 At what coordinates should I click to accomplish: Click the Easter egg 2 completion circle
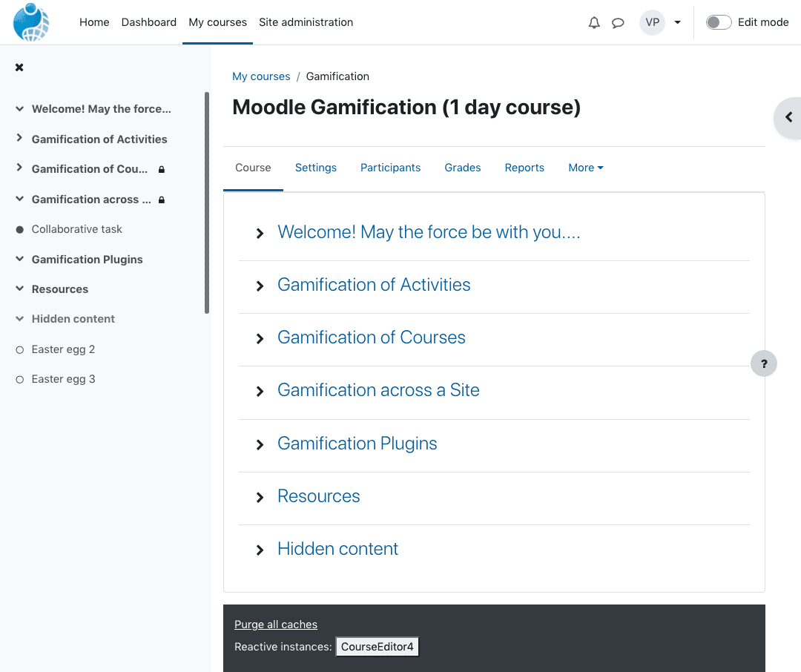(x=19, y=349)
